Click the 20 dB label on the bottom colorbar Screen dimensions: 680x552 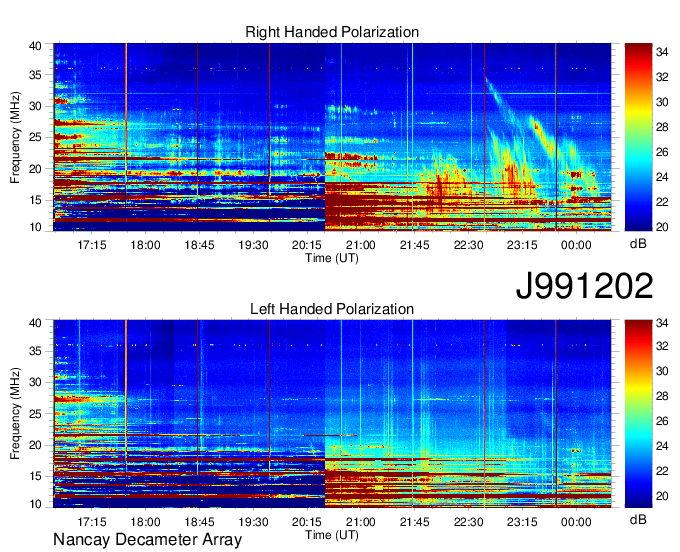pos(662,496)
